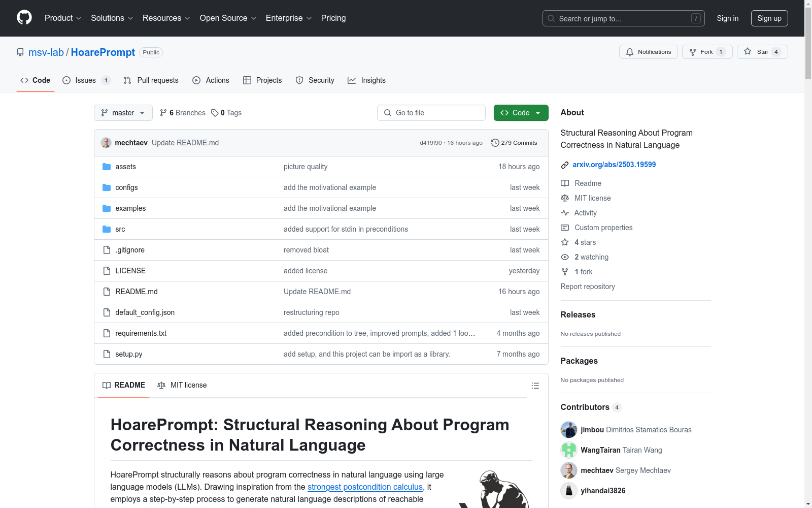The height and width of the screenshot is (508, 812).
Task: Open the Pricing page
Action: click(333, 18)
